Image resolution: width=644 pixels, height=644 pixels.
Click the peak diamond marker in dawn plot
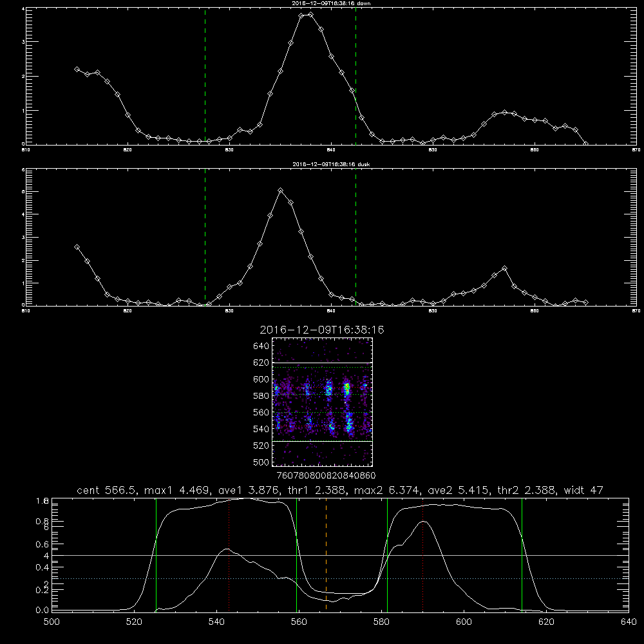pos(311,14)
